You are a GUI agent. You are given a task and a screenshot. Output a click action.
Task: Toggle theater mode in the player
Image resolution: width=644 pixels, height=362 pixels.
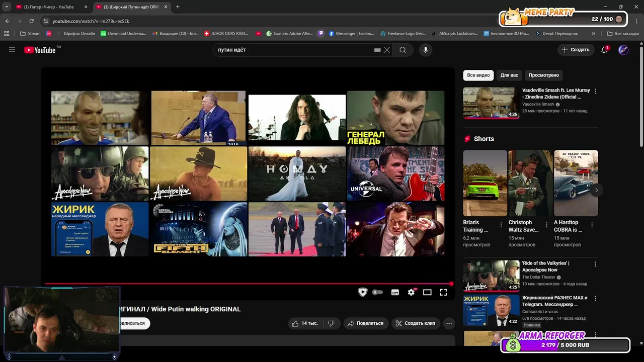pos(427,292)
